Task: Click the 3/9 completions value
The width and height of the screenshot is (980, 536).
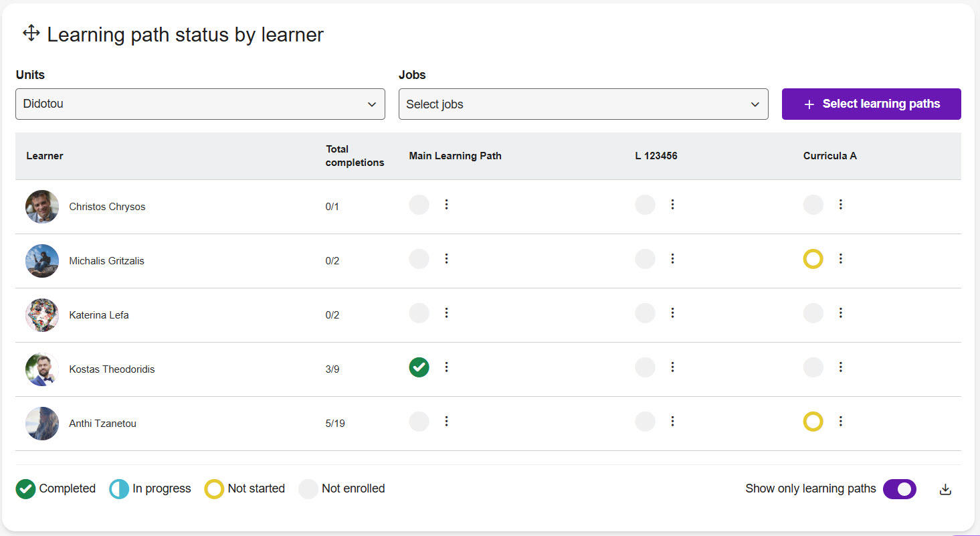Action: coord(332,369)
